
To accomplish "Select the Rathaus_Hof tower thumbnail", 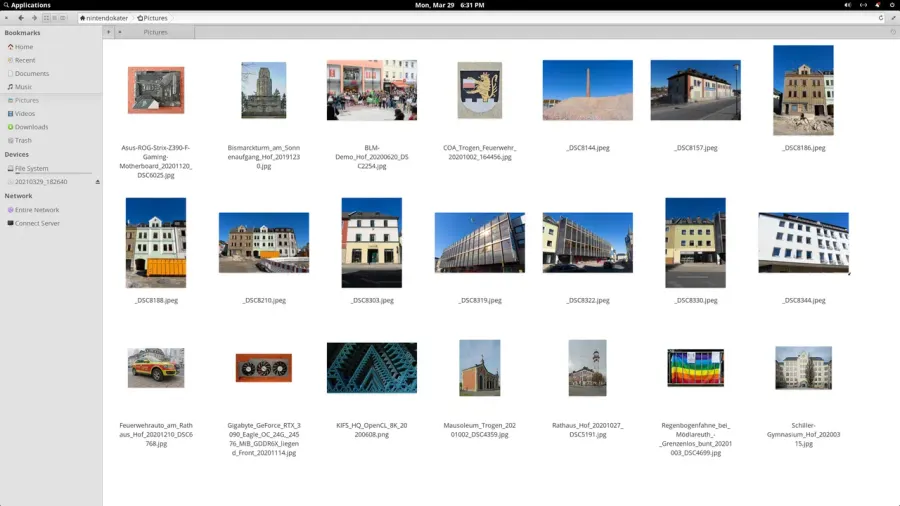I will 587,368.
